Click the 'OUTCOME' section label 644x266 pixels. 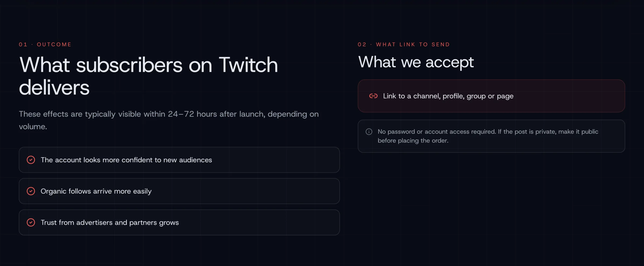[54, 45]
